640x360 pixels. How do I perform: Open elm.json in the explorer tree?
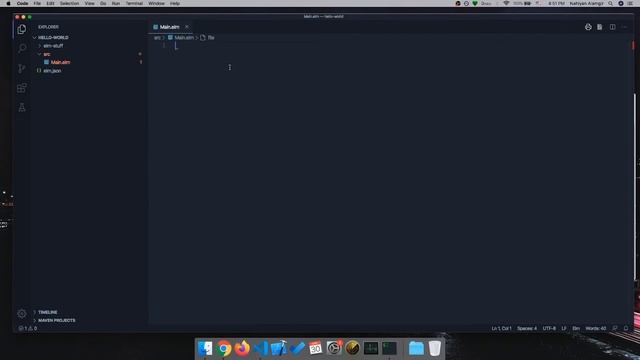[x=52, y=71]
